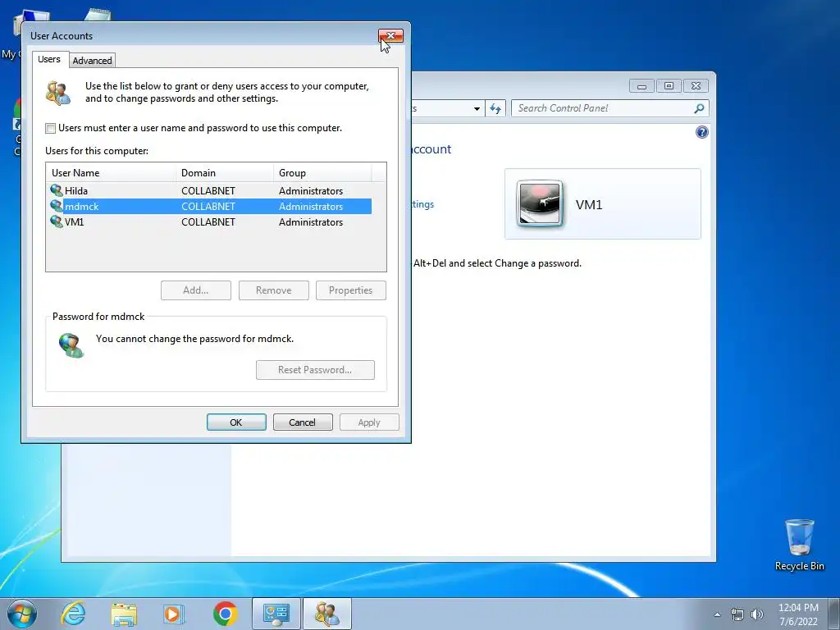This screenshot has height=630, width=840.
Task: Click the VM1 user icon in list
Action: (x=57, y=221)
